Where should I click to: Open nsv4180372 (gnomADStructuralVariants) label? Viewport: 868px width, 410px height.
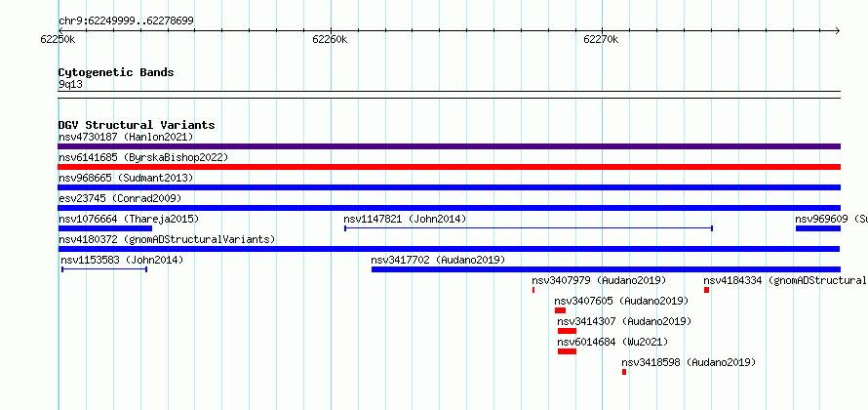pos(167,239)
